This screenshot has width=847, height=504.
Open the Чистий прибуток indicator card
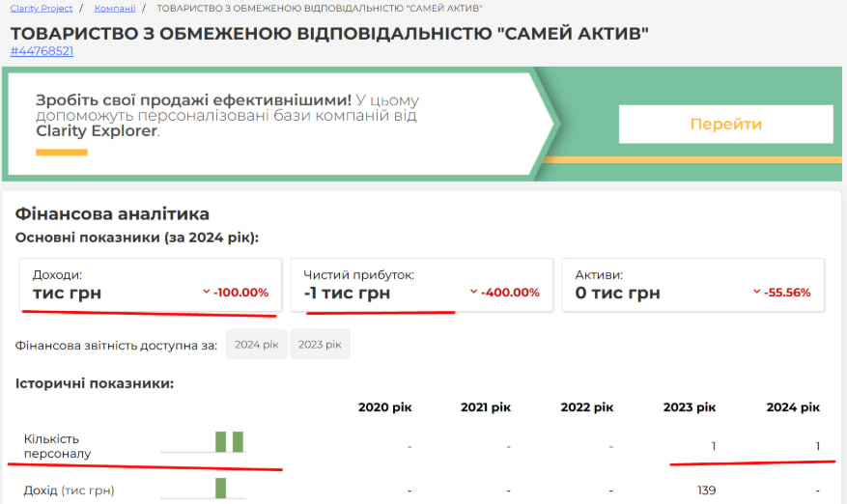coord(422,285)
